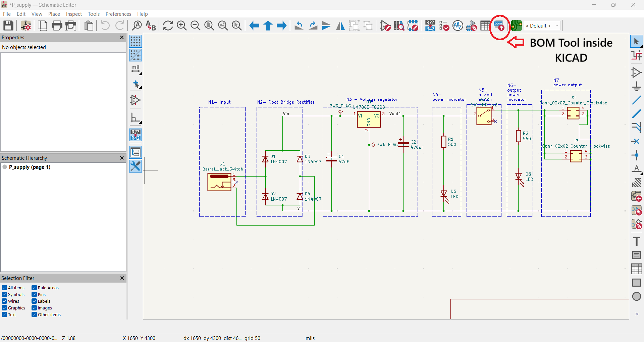Image resolution: width=644 pixels, height=342 pixels.
Task: Open the Tools menu
Action: pyautogui.click(x=94, y=14)
